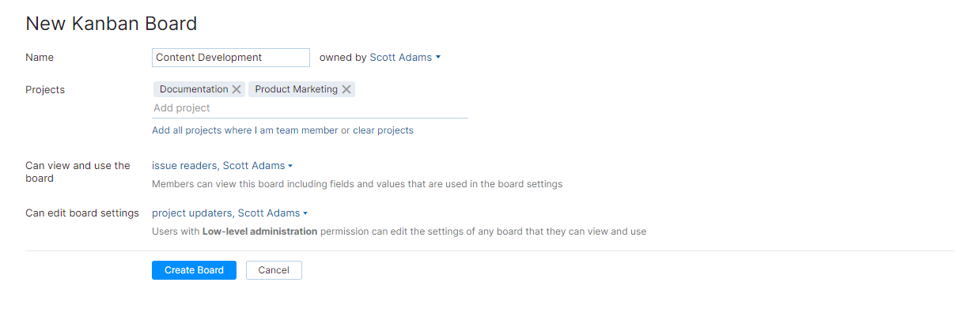Viewport: 980px width, 320px height.
Task: Remove the Documentation project tag
Action: click(x=236, y=89)
